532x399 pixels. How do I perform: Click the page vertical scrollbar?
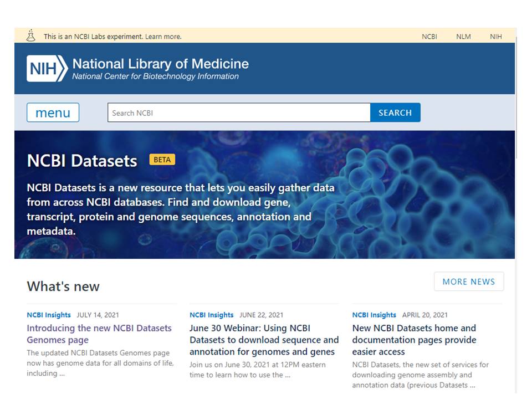[x=516, y=94]
